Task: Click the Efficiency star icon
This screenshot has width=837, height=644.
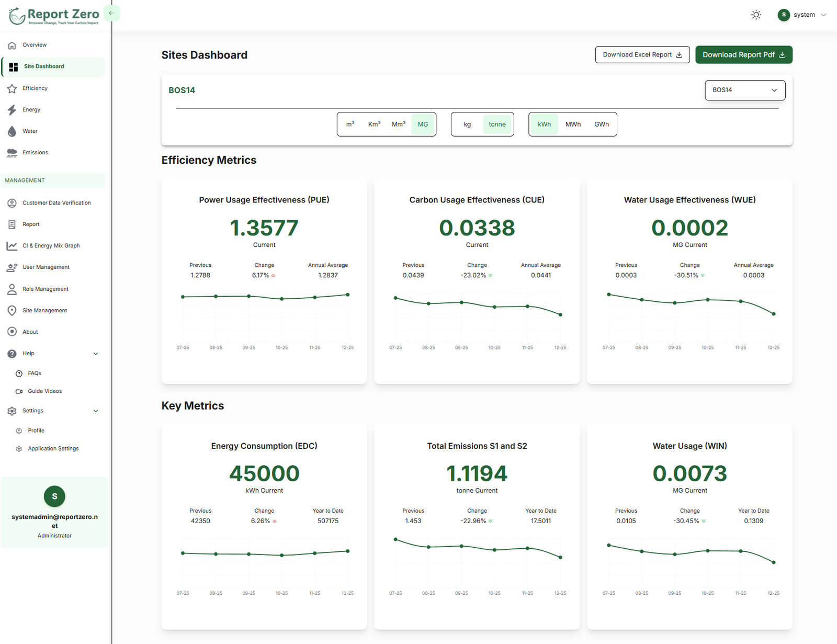Action: click(12, 88)
